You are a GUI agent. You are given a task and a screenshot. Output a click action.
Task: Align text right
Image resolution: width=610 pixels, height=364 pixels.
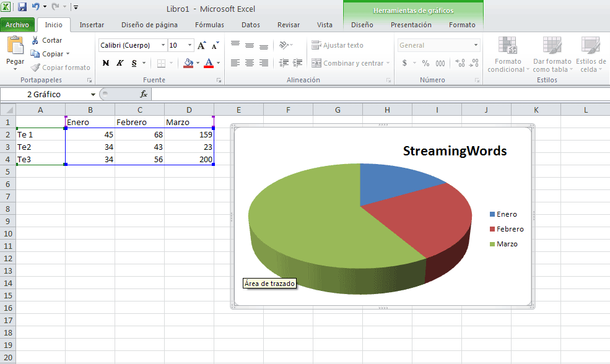tap(264, 63)
